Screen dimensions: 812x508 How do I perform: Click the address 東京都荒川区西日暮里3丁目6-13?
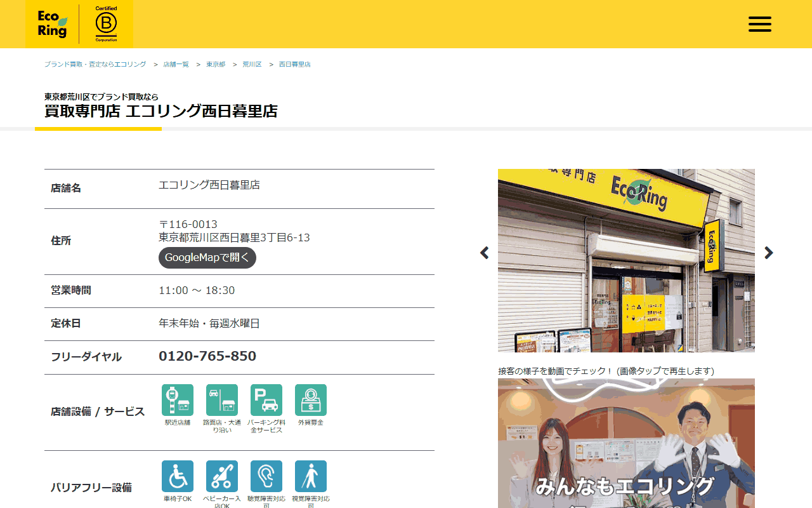234,237
